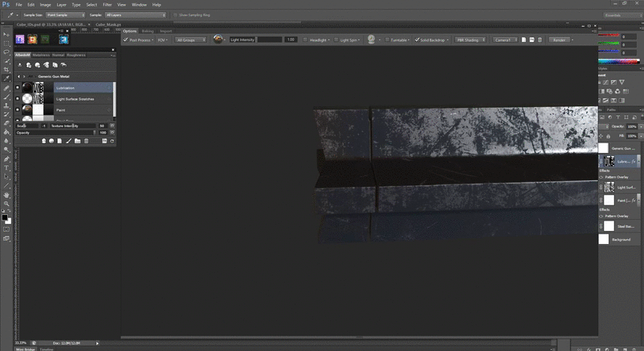Select the Background layer in Layers panel
Image resolution: width=644 pixels, height=351 pixels.
coord(620,239)
